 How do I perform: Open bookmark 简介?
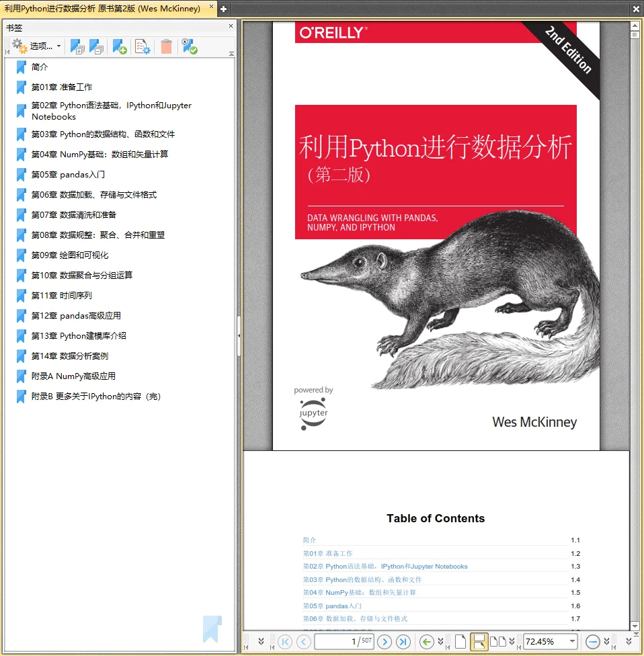coord(40,67)
